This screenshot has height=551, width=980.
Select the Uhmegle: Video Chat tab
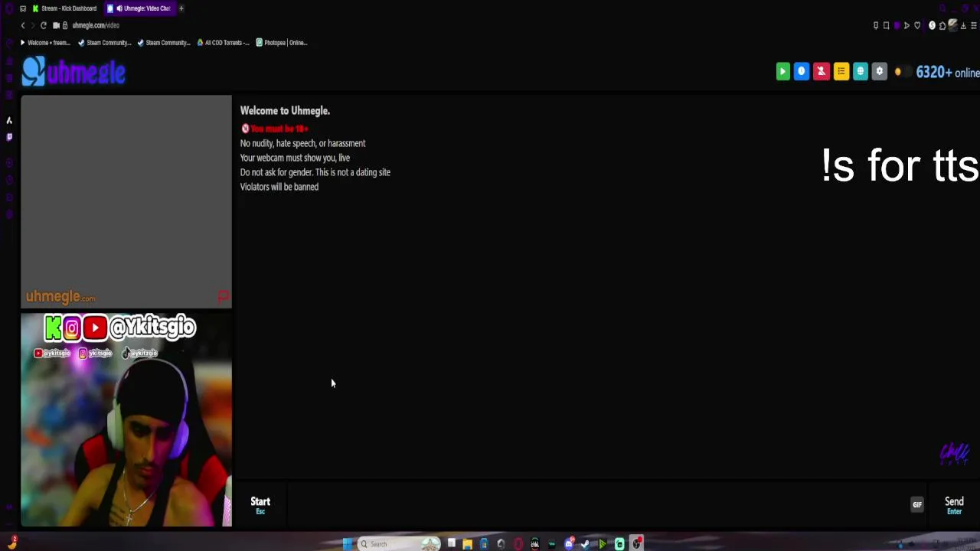[141, 8]
